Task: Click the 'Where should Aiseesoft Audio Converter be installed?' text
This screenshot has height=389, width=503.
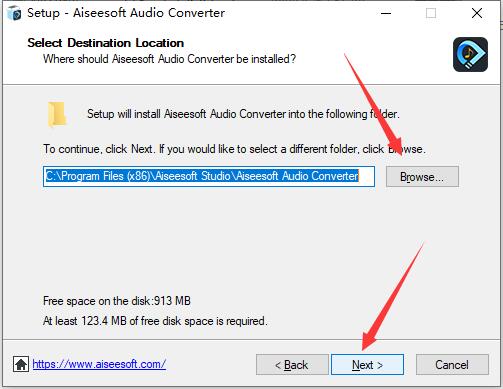Action: pyautogui.click(x=169, y=59)
